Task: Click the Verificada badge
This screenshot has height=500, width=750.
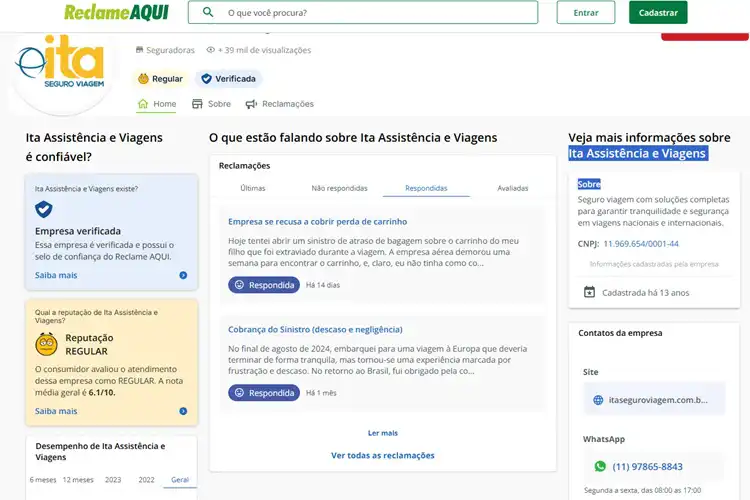Action: [x=228, y=78]
